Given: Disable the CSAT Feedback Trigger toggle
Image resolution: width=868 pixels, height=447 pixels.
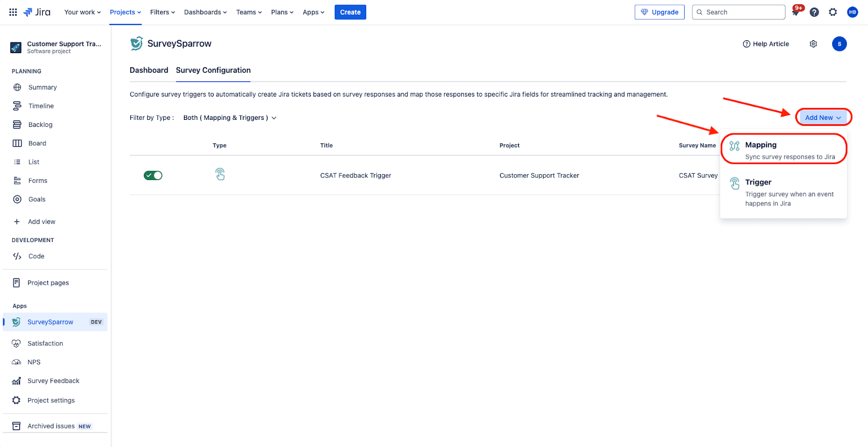Looking at the screenshot, I should (153, 175).
